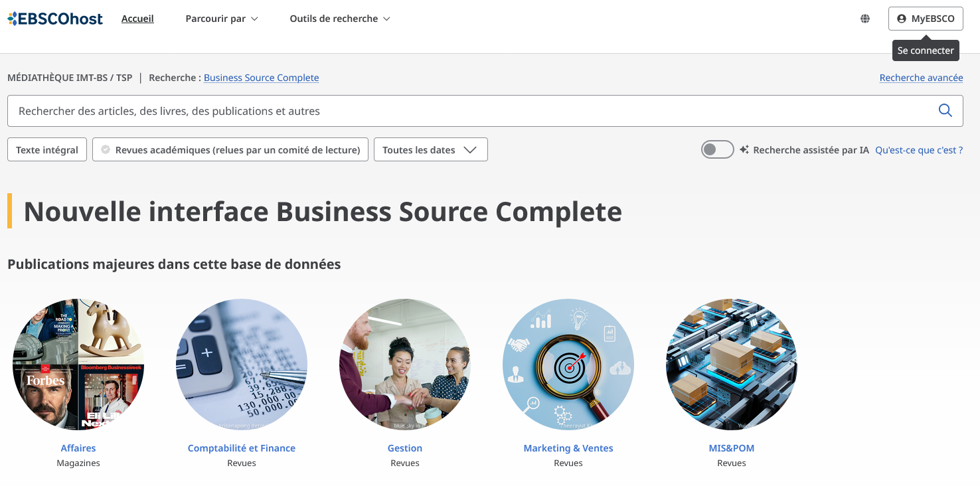Expand Outils de recherche menu
Viewport: 980px width, 486px height.
coord(340,19)
